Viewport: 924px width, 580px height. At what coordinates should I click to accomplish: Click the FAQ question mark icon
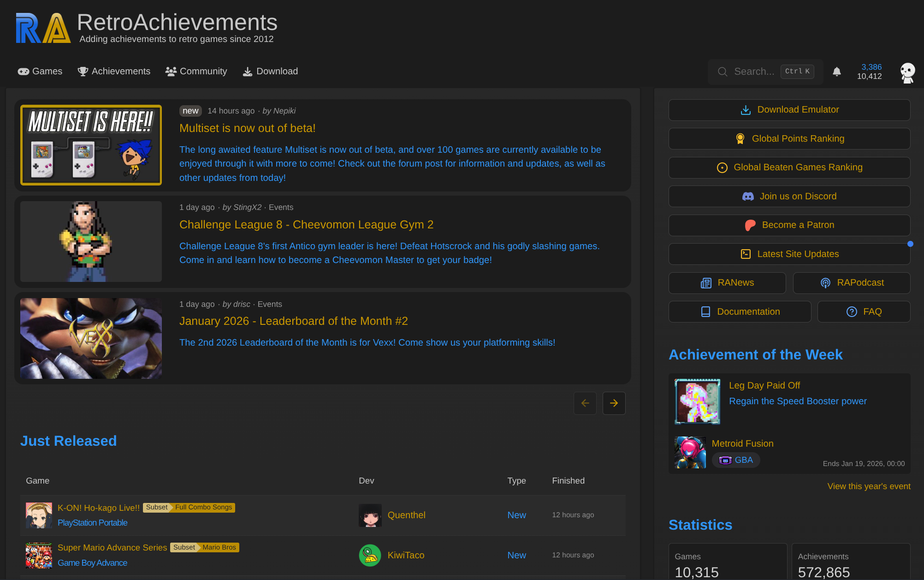click(852, 312)
